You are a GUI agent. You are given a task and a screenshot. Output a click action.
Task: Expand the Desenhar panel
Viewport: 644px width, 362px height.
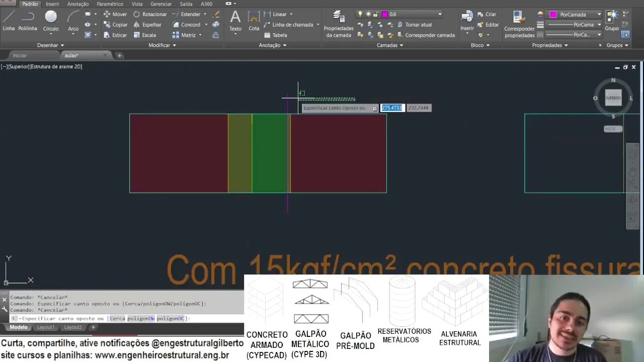(50, 45)
